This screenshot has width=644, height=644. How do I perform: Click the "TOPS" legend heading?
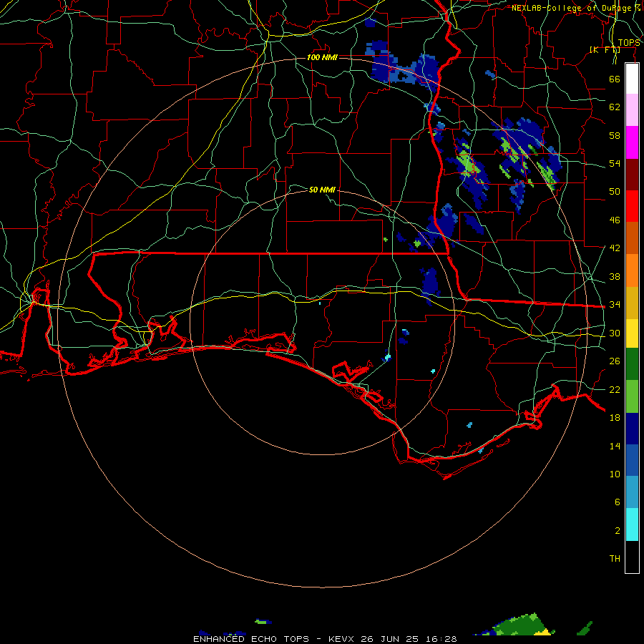point(629,43)
